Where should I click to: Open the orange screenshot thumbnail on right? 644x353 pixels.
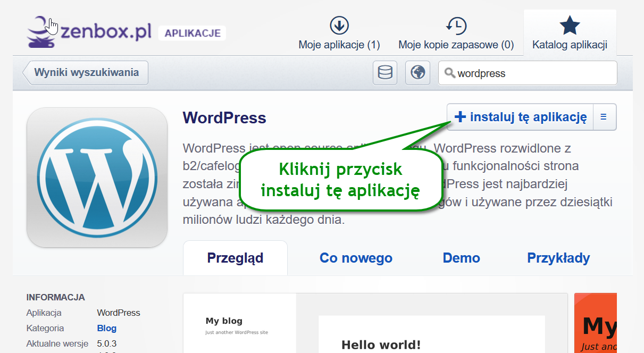pos(596,323)
